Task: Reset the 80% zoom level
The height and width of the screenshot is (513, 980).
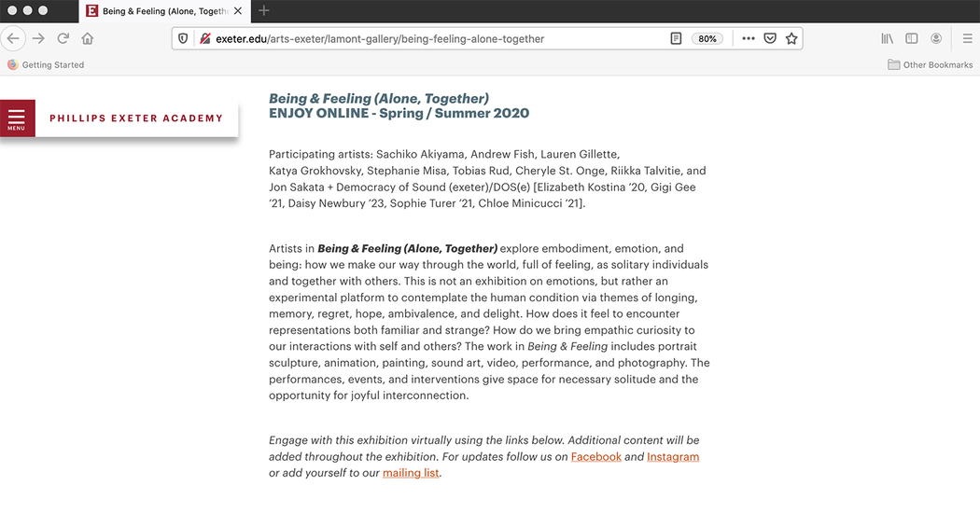Action: (707, 39)
